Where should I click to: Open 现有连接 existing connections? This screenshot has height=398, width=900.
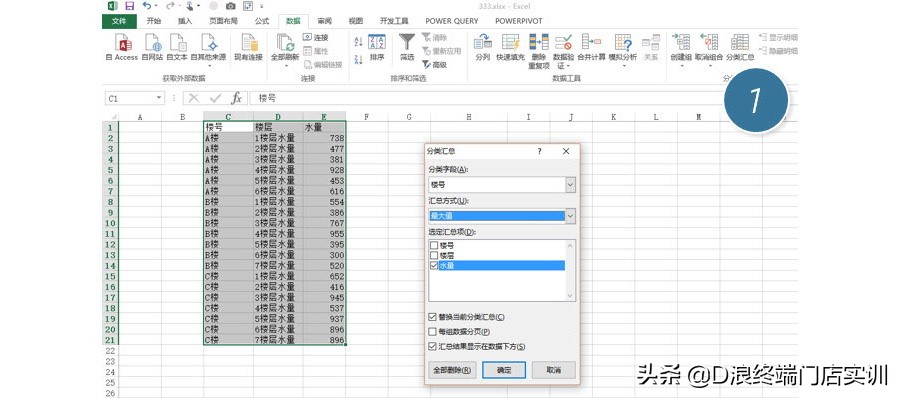(249, 47)
